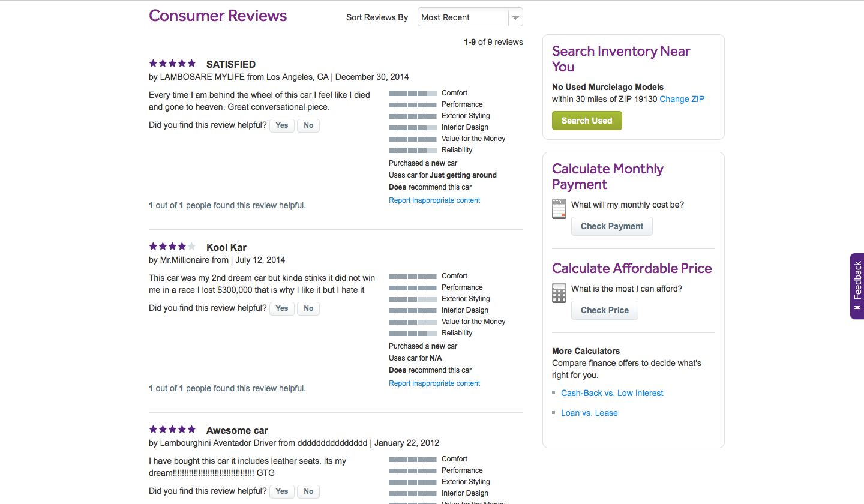Click the Kool Kar review title

[x=226, y=247]
